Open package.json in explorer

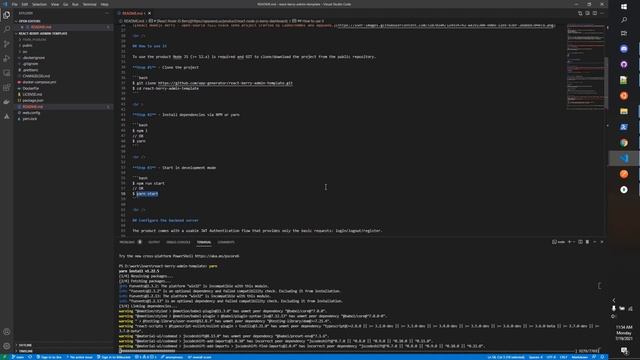coord(33,100)
